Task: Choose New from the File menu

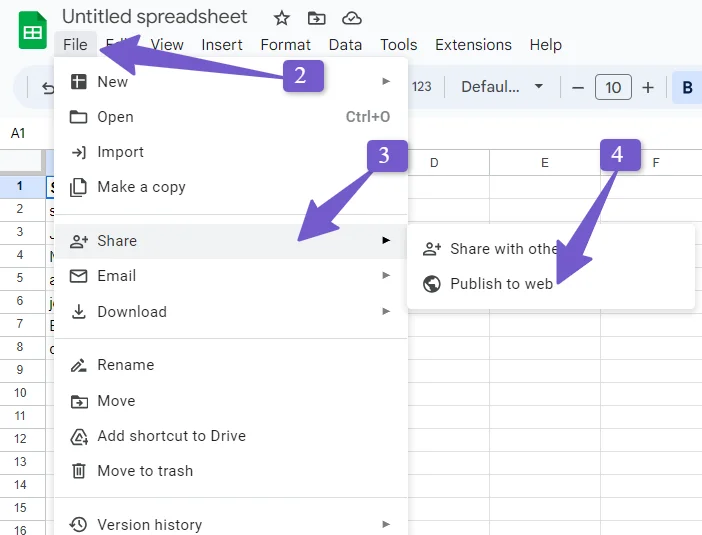Action: coord(231,81)
